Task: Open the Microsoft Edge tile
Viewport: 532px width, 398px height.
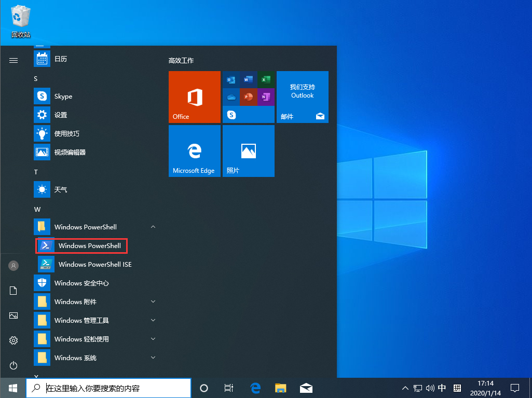Action: [194, 151]
